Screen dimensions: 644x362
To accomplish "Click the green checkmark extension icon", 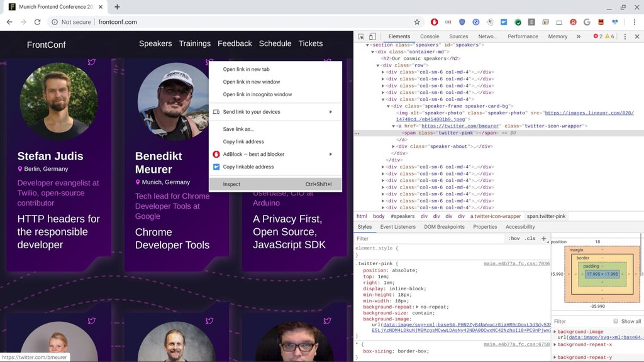I will click(x=518, y=22).
